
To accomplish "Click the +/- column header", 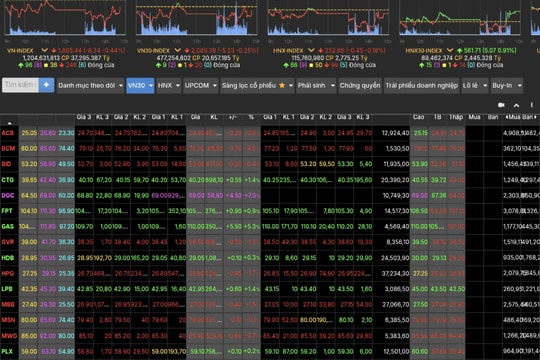I will pyautogui.click(x=232, y=117).
